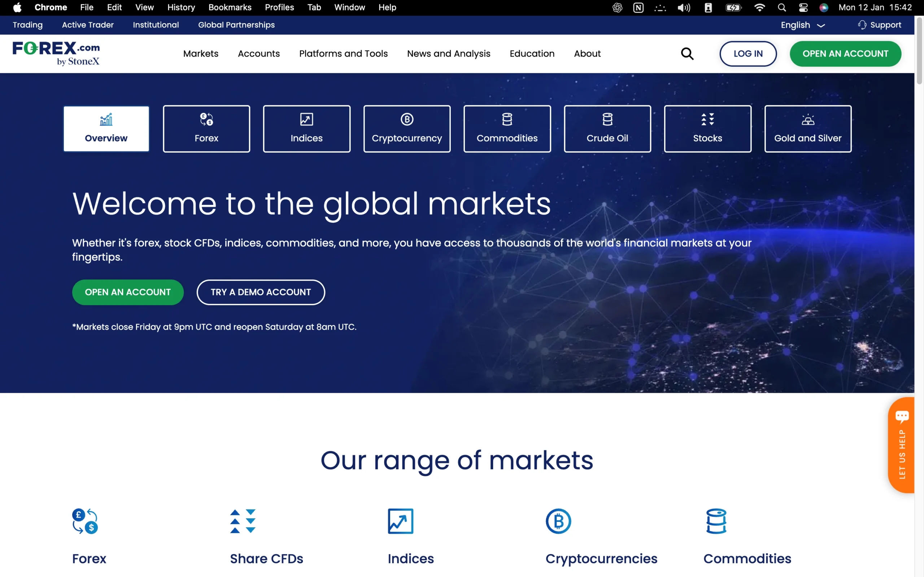
Task: Select the Crude Oil market tile
Action: (607, 129)
